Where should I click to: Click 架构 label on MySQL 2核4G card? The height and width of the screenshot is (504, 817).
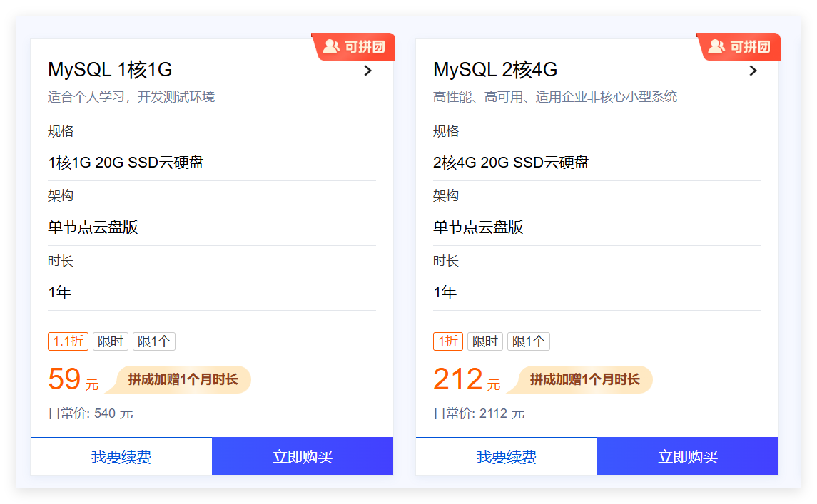click(445, 196)
